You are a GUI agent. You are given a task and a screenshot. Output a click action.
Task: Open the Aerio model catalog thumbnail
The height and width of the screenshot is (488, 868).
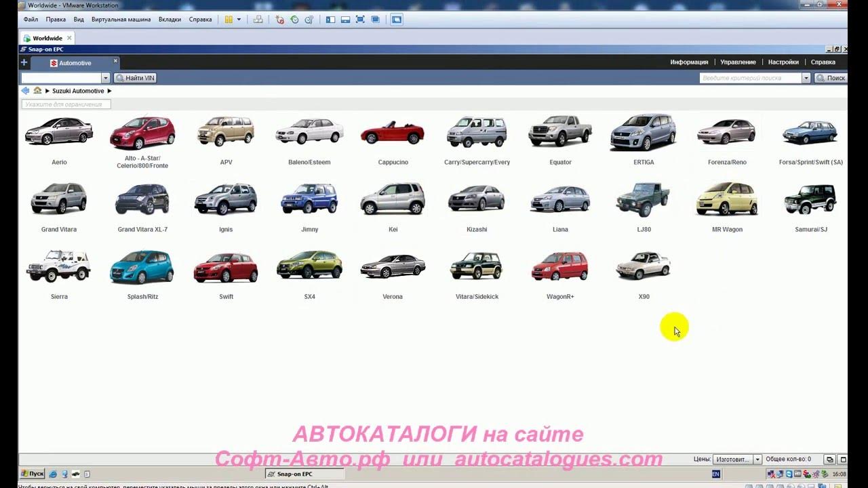coord(59,131)
